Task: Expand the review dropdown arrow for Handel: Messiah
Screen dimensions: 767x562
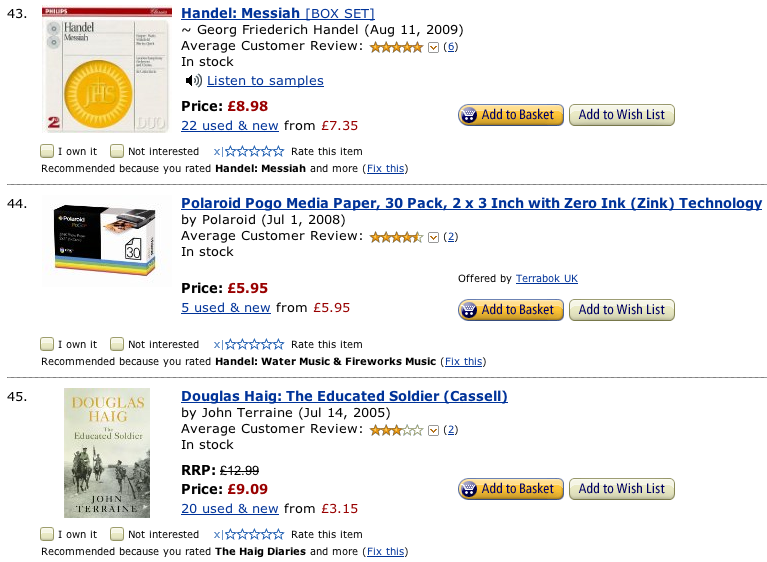Action: pyautogui.click(x=433, y=47)
